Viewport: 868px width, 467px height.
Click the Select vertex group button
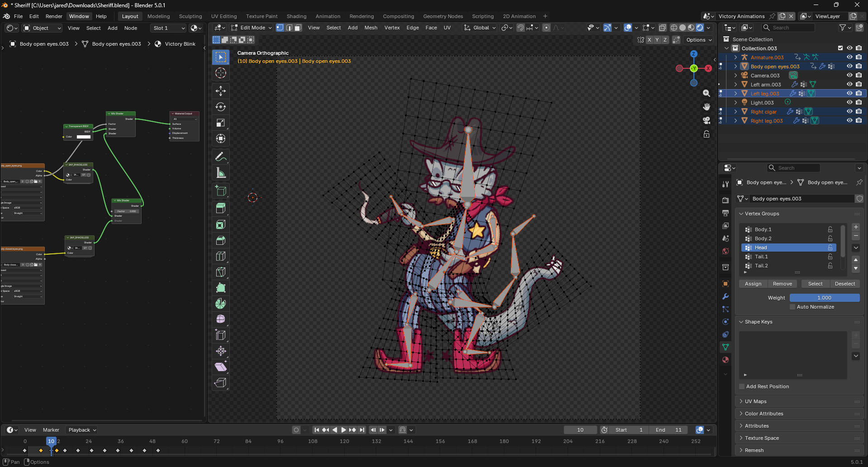pyautogui.click(x=816, y=284)
